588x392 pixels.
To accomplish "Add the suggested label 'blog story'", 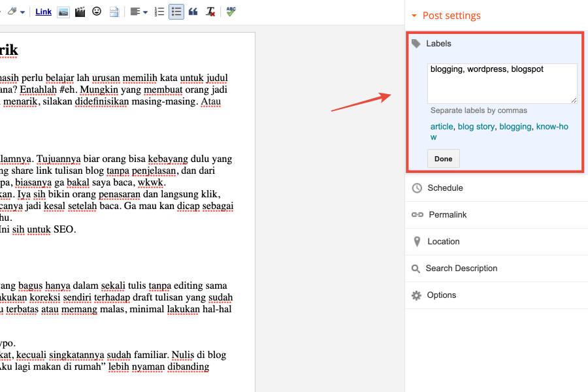I will click(476, 126).
